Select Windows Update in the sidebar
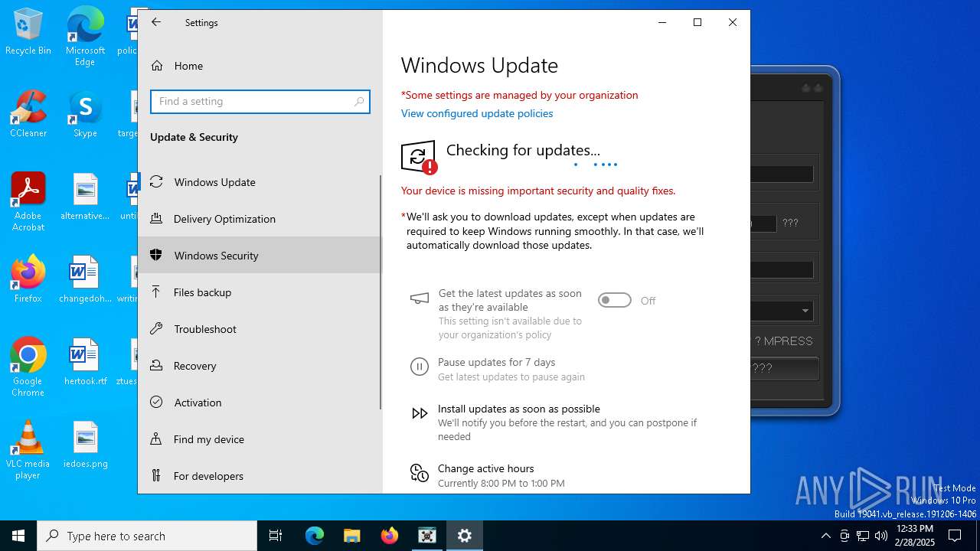This screenshot has width=980, height=551. point(259,182)
